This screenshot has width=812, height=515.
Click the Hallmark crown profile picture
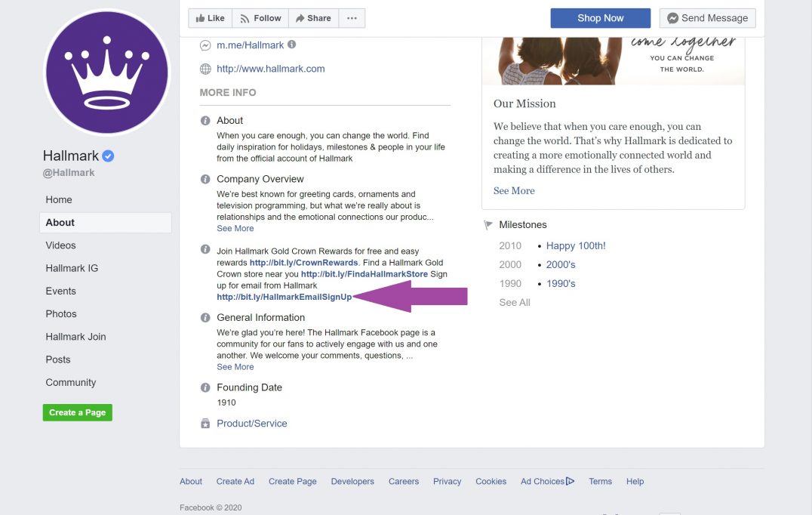(x=107, y=72)
